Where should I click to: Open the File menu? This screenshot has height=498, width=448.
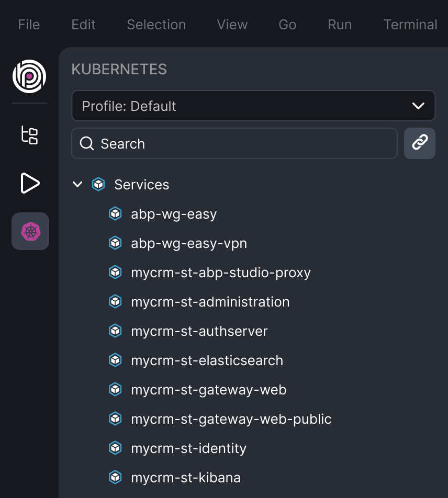[x=29, y=25]
